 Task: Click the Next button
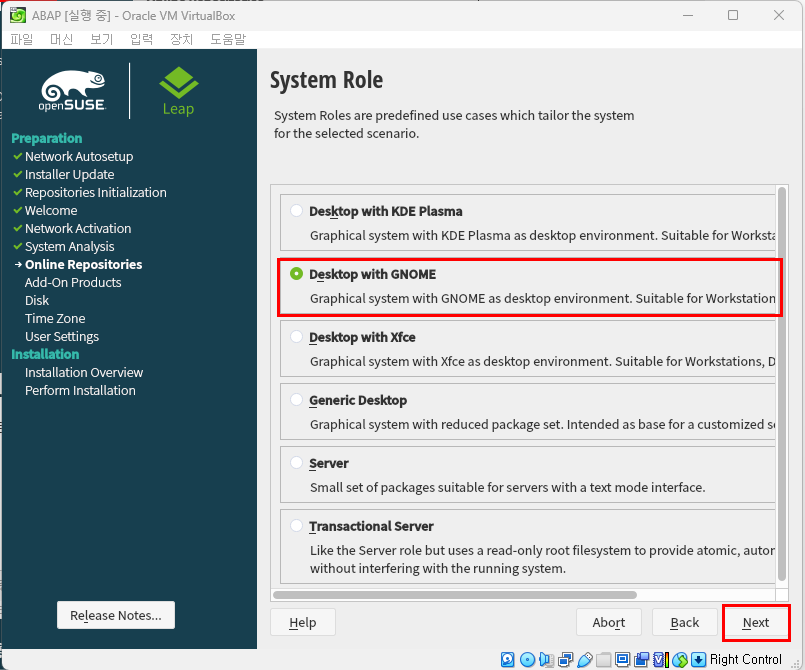[756, 622]
